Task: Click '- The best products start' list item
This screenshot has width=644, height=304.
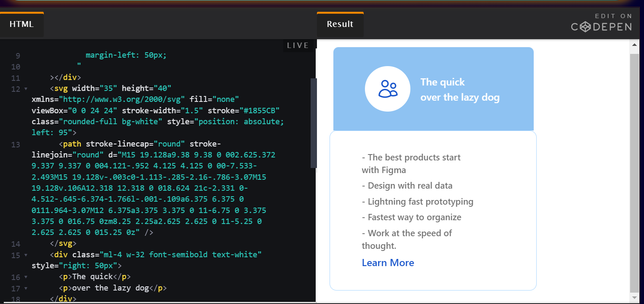Action: [411, 157]
